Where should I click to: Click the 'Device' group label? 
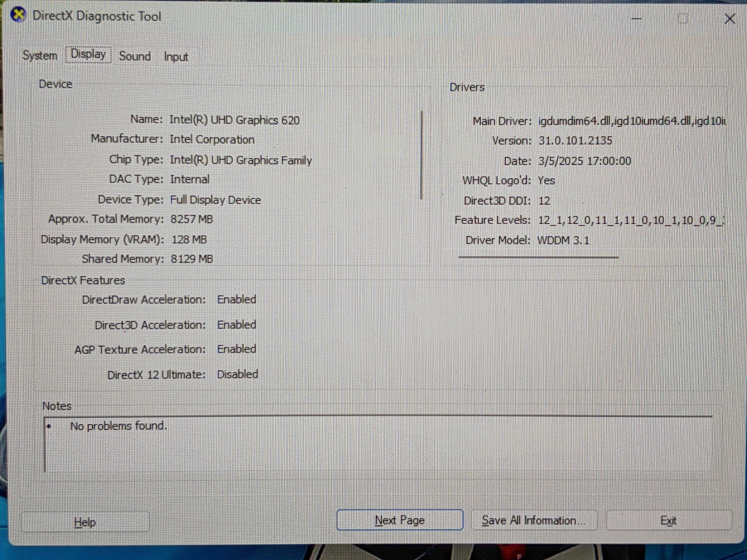click(x=56, y=84)
